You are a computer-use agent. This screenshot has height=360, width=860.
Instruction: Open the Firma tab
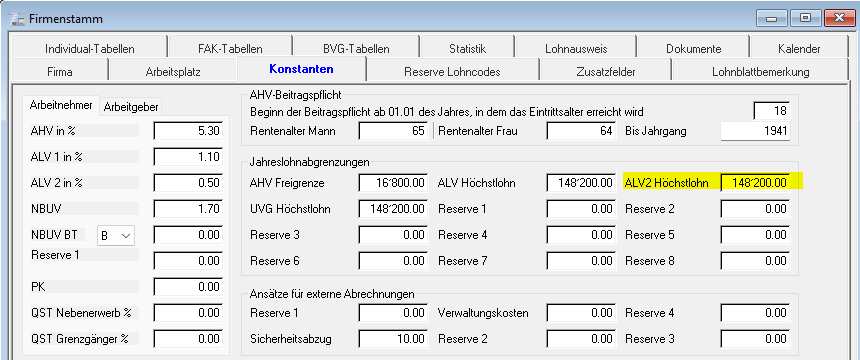click(60, 71)
